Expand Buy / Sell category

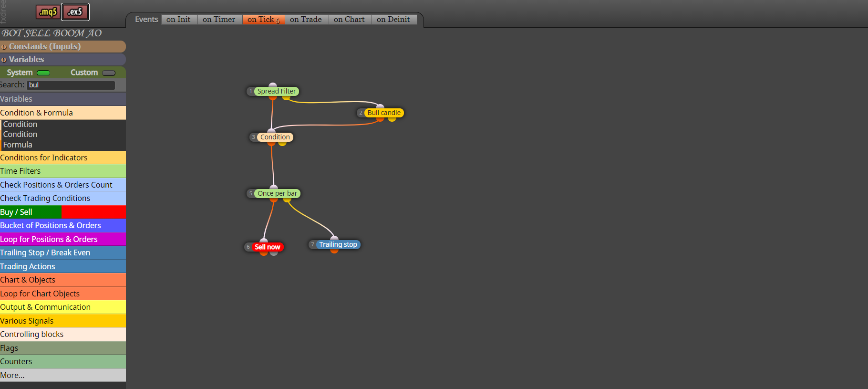point(63,212)
